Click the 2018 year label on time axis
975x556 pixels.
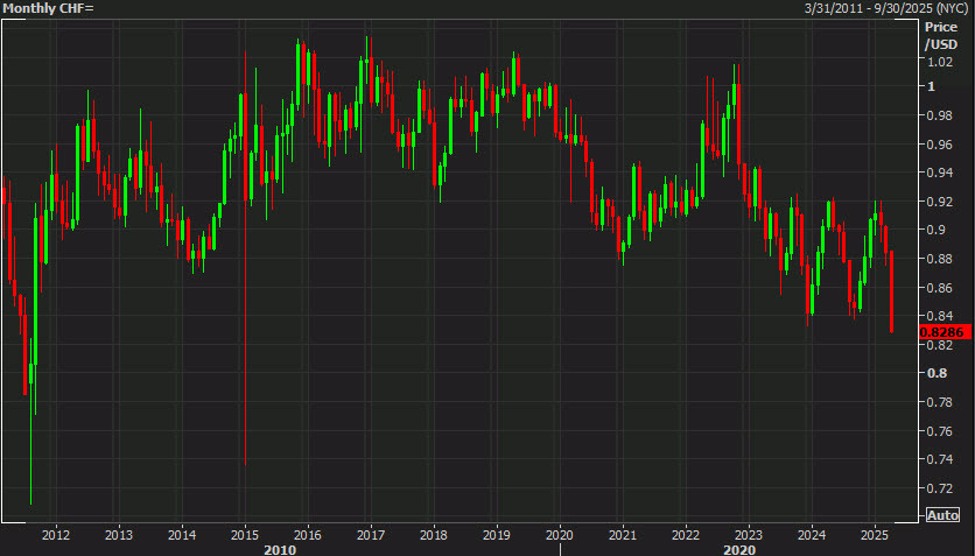point(433,533)
